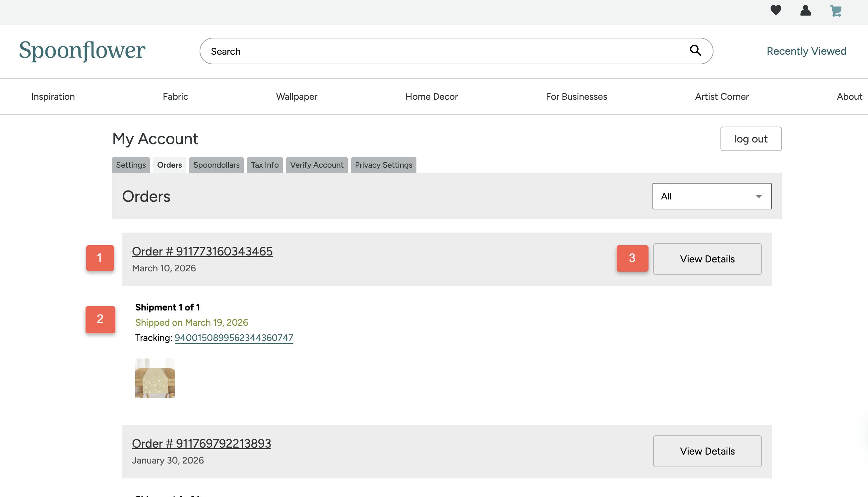Open the favorites heart icon
Viewport: 868px width, 497px height.
coord(775,11)
